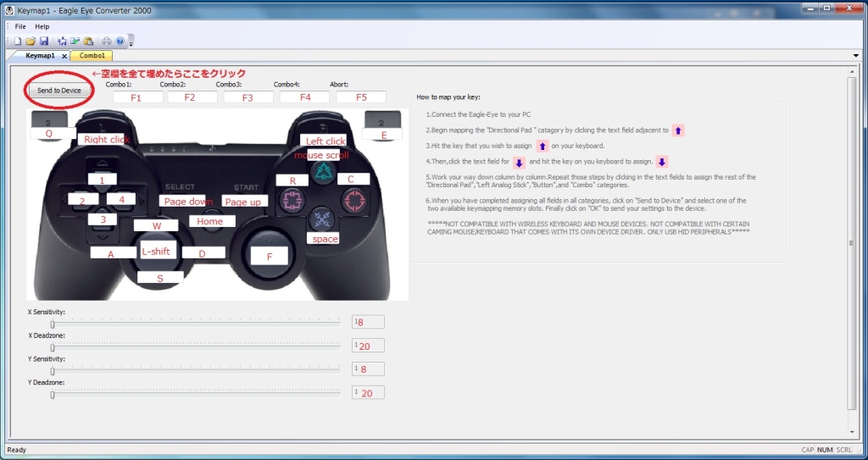Viewport: 868px width, 460px height.
Task: Click the right stick field showing F
Action: [269, 256]
